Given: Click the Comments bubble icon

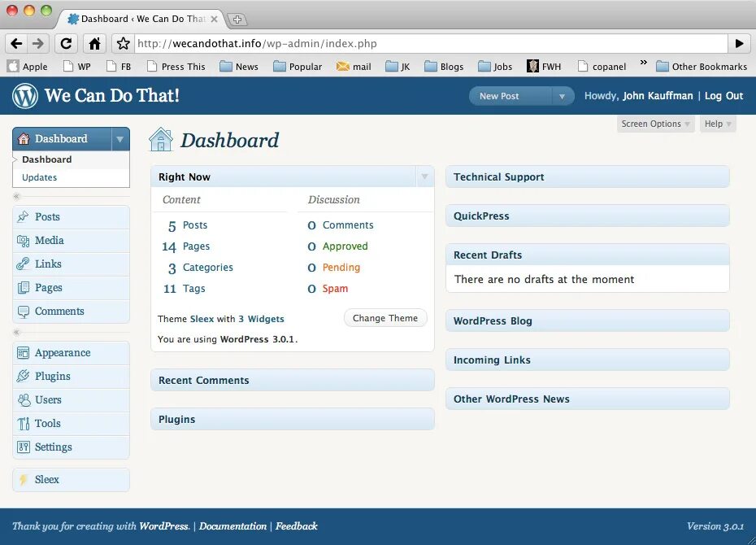Looking at the screenshot, I should (23, 312).
